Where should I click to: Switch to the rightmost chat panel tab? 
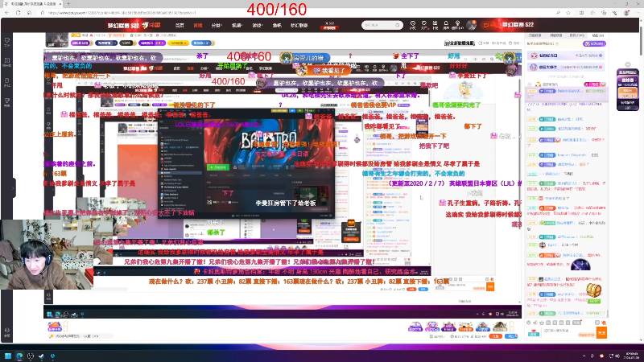coord(598,35)
